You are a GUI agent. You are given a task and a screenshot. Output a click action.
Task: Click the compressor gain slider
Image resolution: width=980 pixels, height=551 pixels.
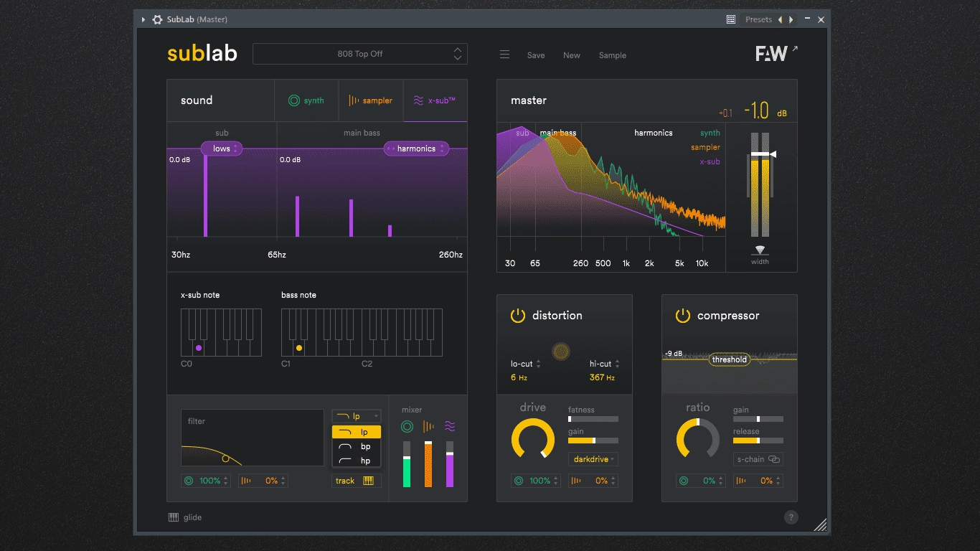tap(758, 419)
